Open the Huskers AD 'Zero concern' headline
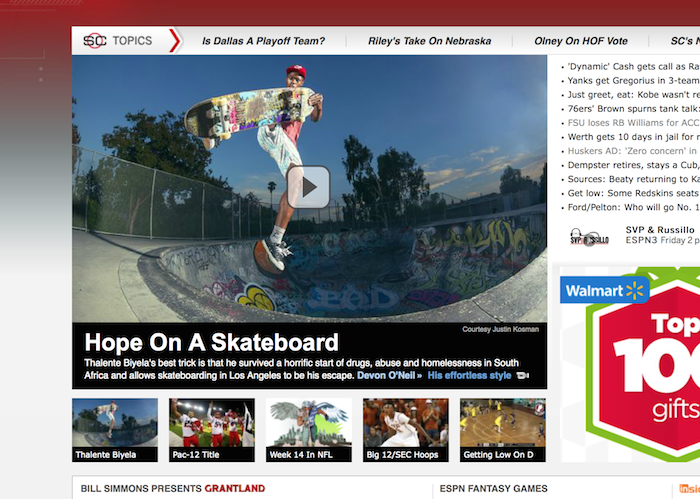 click(x=633, y=151)
